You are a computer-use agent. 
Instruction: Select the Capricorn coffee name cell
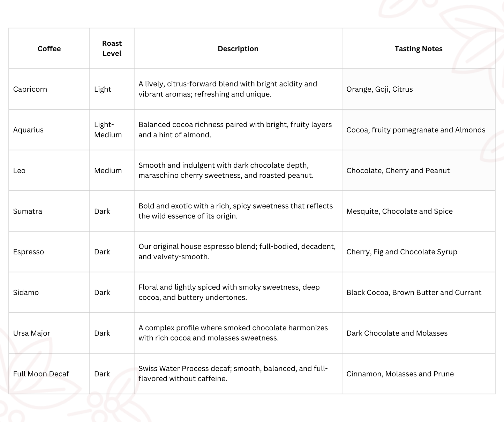tap(30, 89)
